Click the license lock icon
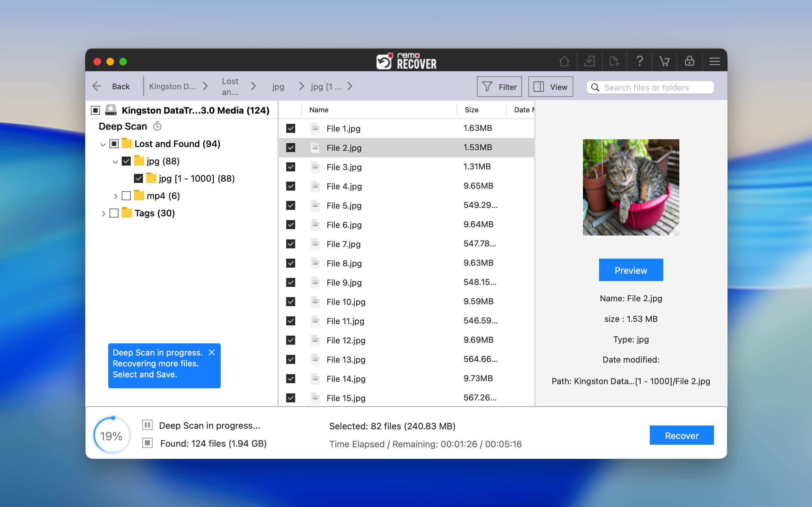The image size is (812, 507). (690, 61)
